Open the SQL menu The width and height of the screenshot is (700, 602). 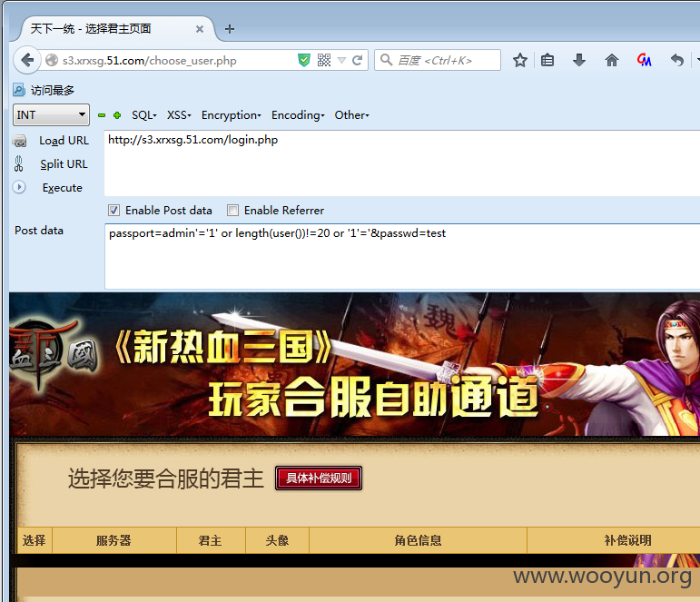click(x=143, y=115)
